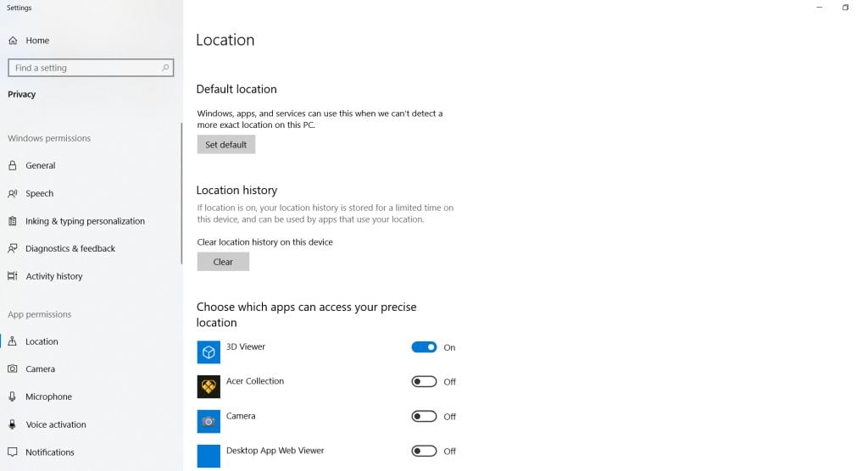The width and height of the screenshot is (868, 471).
Task: Enable location access for Acer Collection
Action: tap(424, 382)
